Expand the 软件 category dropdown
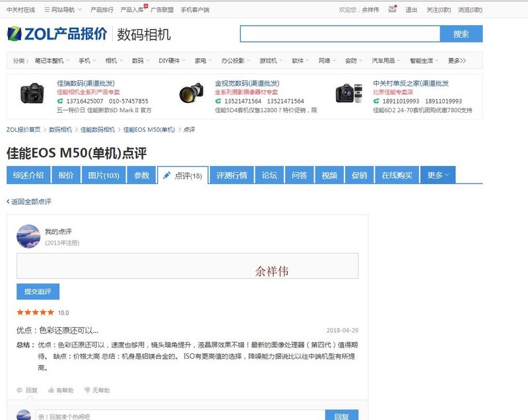528x420 pixels. (300, 61)
